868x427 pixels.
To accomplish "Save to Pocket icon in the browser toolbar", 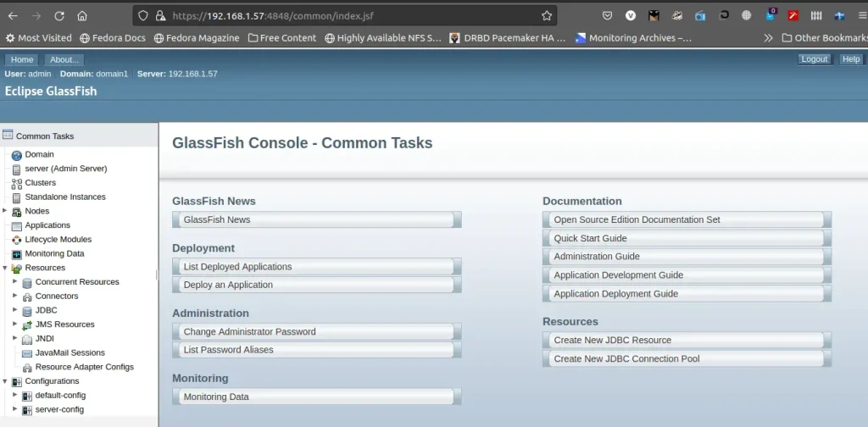I will [x=607, y=16].
